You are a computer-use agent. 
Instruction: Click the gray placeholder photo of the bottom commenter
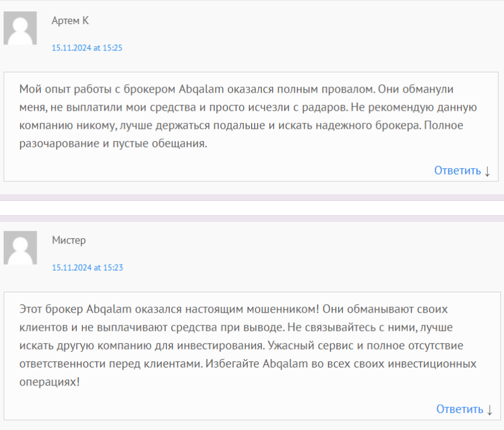pos(20,247)
